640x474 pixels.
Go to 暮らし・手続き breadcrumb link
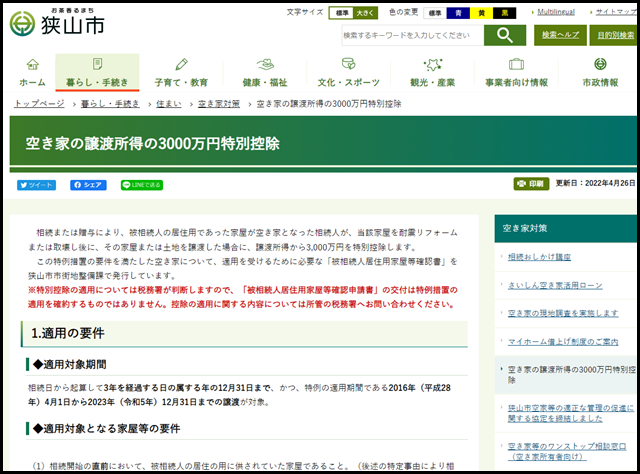tap(110, 104)
